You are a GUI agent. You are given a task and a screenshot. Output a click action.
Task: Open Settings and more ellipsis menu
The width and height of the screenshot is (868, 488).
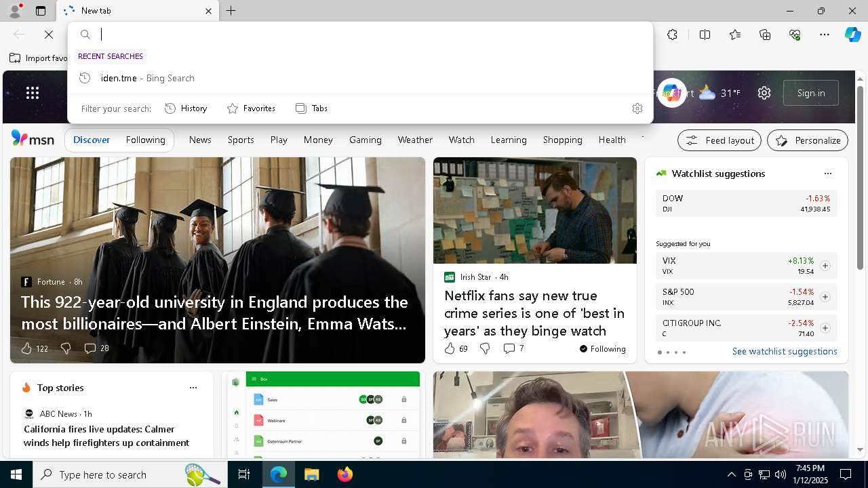pos(825,35)
